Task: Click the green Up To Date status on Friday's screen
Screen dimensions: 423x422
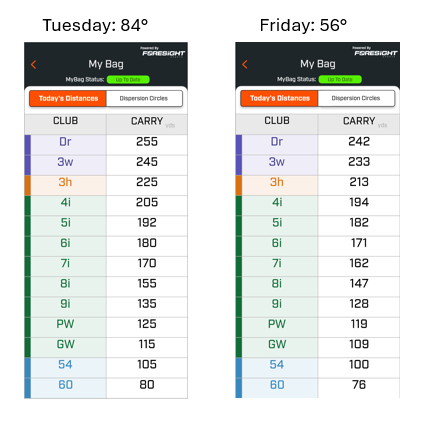Action: point(340,79)
